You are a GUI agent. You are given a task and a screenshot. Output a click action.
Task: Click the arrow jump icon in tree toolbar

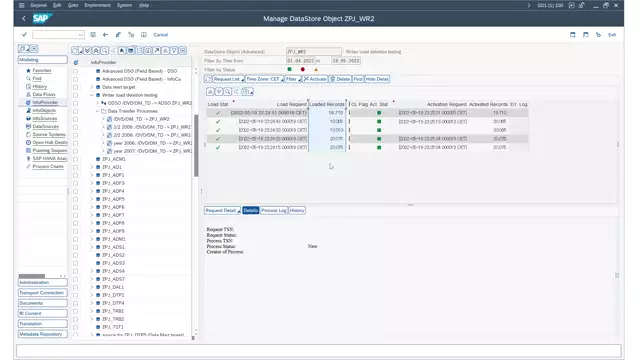(157, 51)
